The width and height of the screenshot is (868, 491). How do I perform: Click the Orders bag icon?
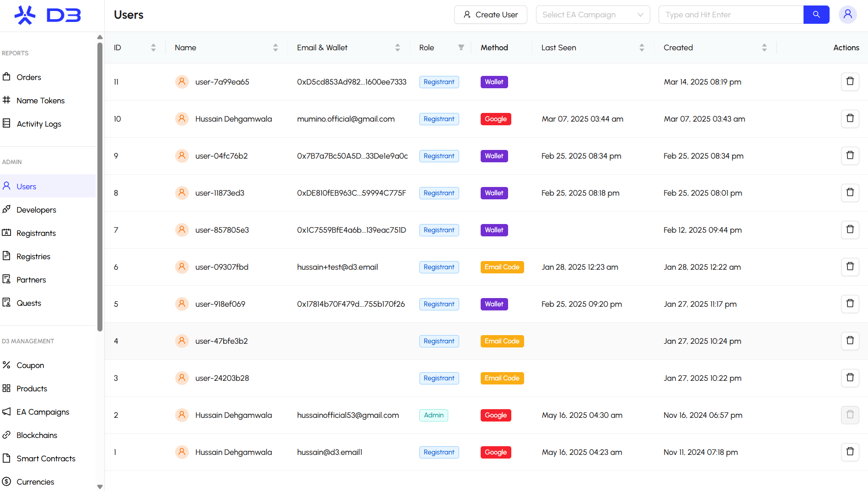click(x=6, y=77)
